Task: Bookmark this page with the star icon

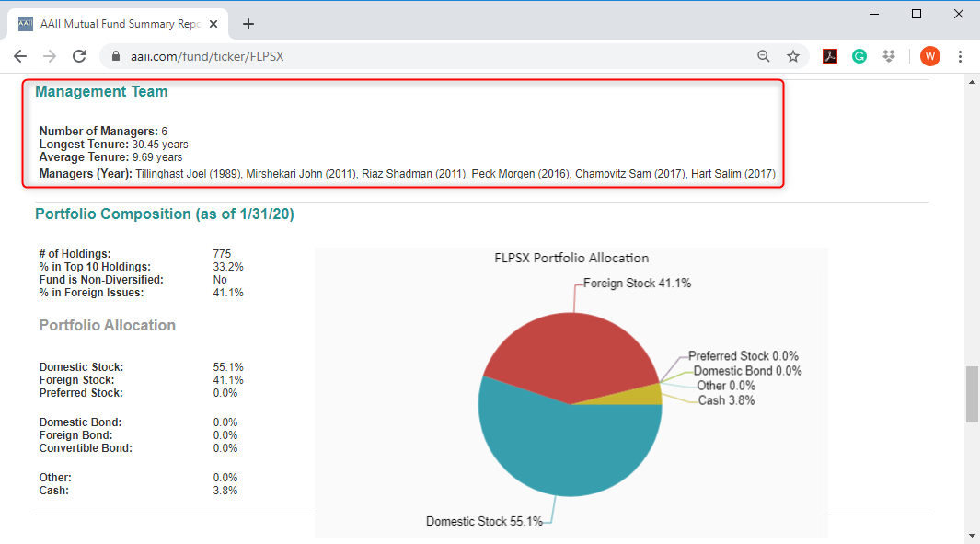Action: point(793,56)
